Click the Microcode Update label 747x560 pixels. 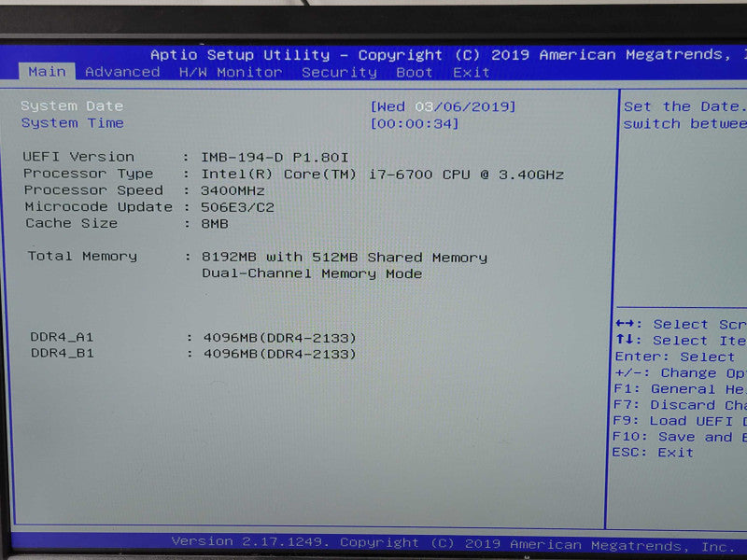[99, 206]
